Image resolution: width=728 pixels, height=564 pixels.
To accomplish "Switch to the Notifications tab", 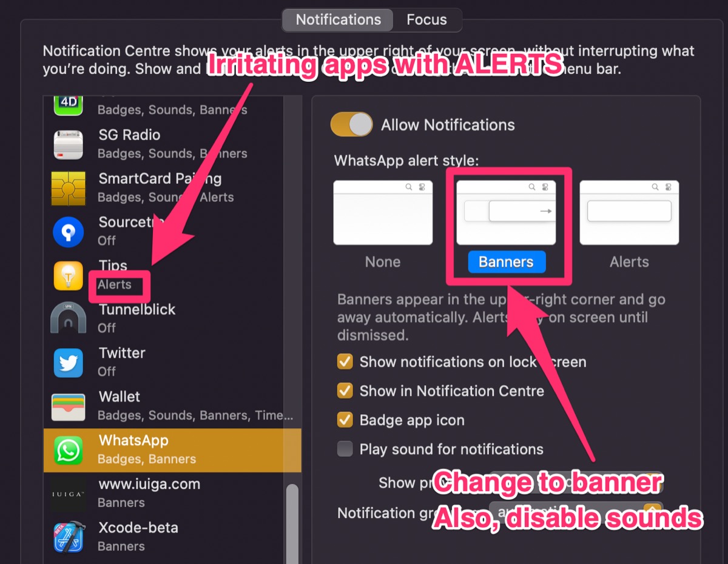I will tap(338, 19).
